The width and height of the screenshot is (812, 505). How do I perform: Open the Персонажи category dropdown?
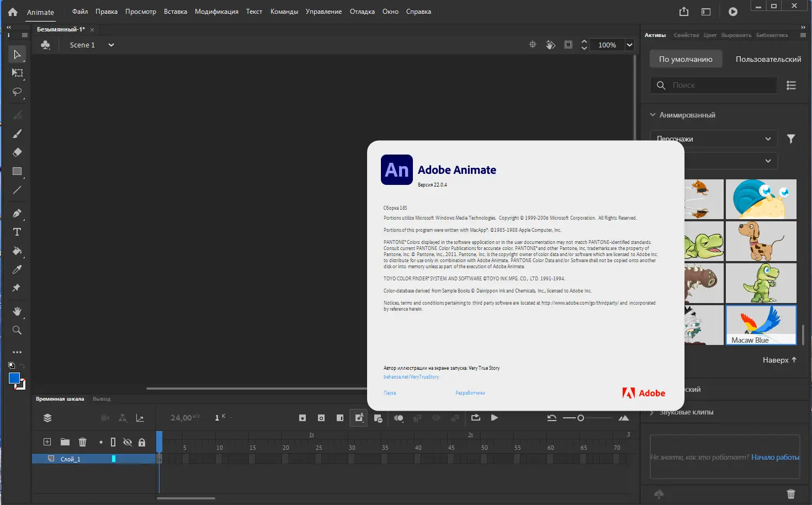coord(713,139)
